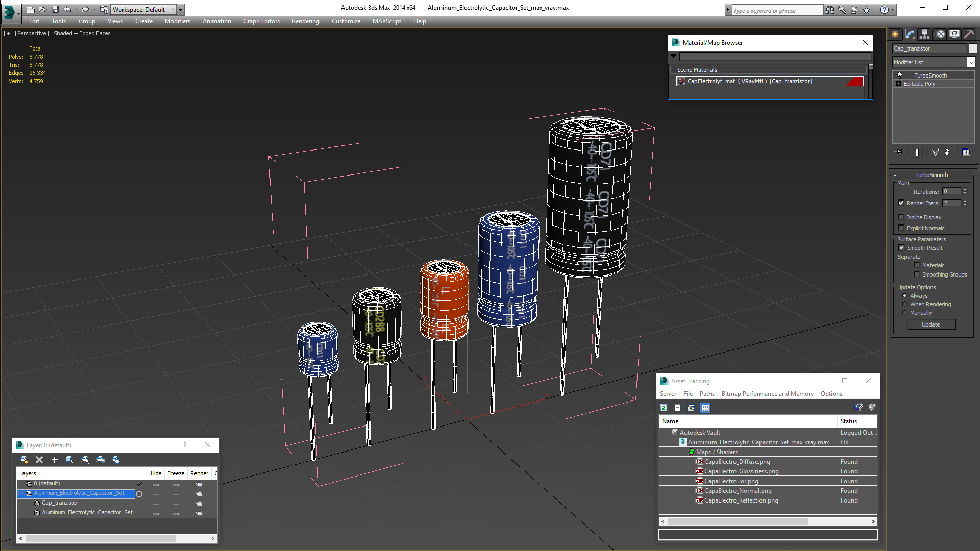Screen dimensions: 980x551
Task: Open Paths menu in Asset Tracking
Action: click(x=707, y=394)
